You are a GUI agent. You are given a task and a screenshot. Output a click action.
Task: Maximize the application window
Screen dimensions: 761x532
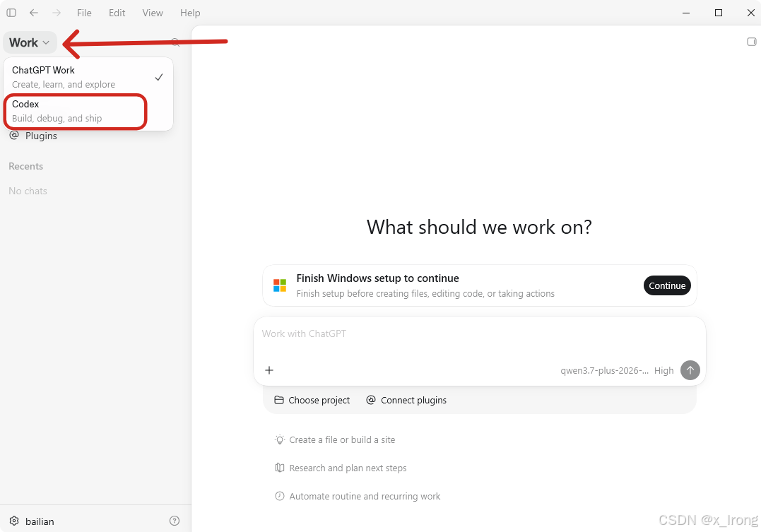pyautogui.click(x=719, y=13)
